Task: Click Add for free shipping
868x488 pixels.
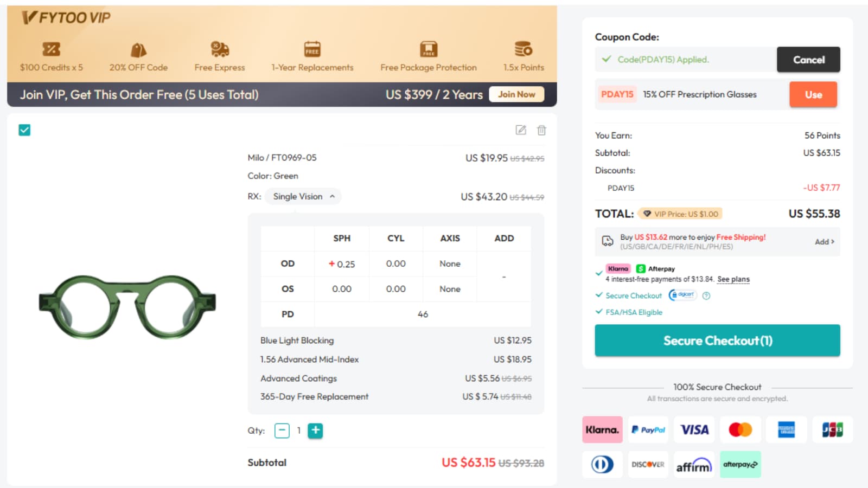Action: click(x=824, y=242)
